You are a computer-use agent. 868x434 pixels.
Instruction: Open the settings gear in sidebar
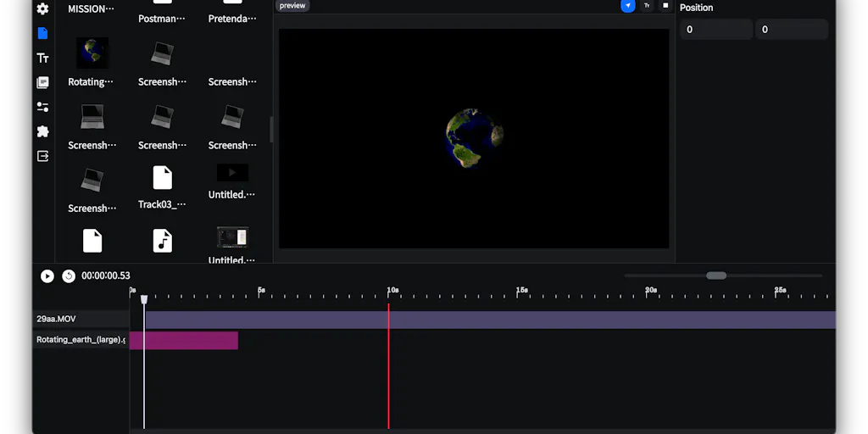[x=42, y=8]
